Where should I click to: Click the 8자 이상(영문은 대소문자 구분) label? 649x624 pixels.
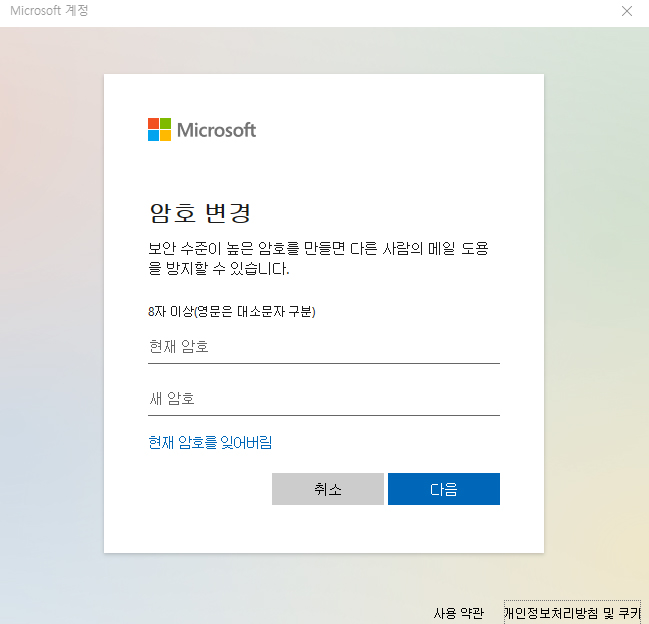pos(232,311)
